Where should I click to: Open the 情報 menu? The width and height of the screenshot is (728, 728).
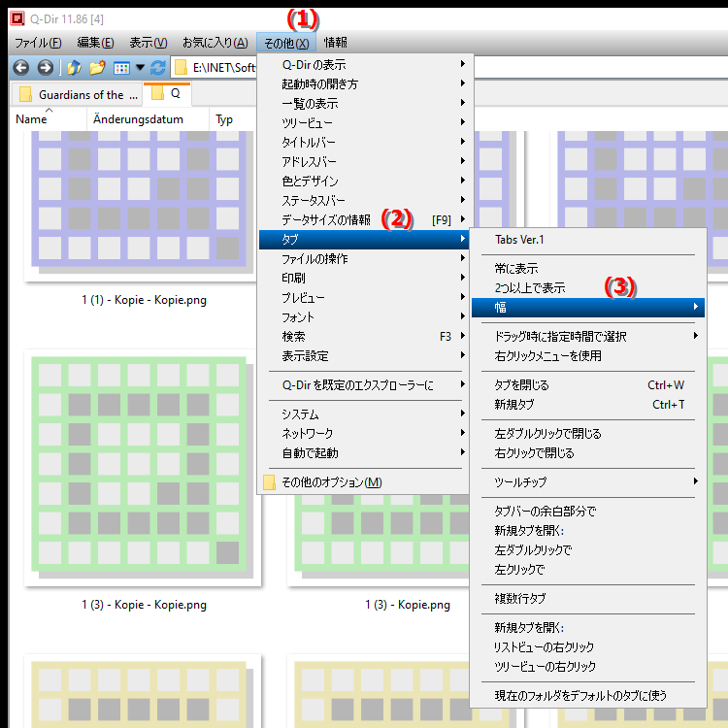(x=335, y=43)
